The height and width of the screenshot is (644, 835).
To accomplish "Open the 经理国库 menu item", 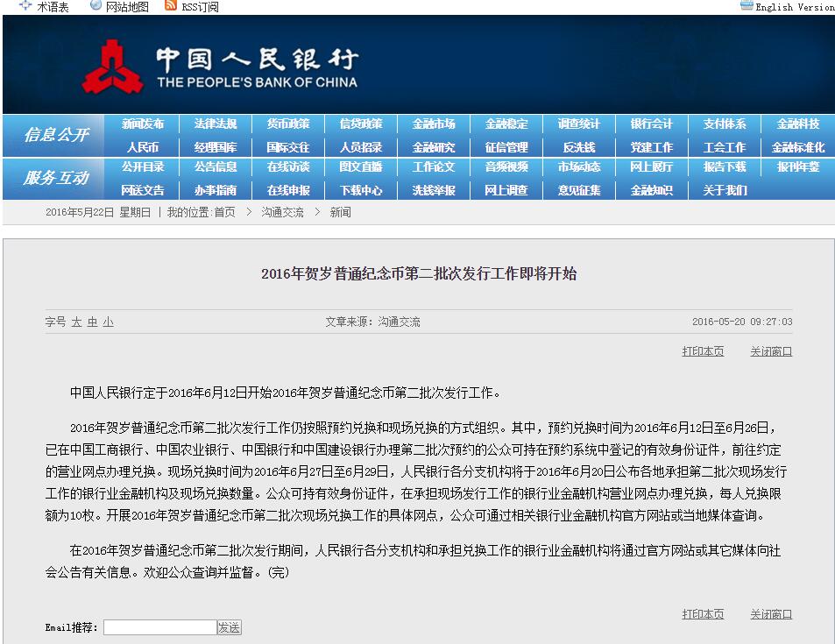I will click(216, 147).
